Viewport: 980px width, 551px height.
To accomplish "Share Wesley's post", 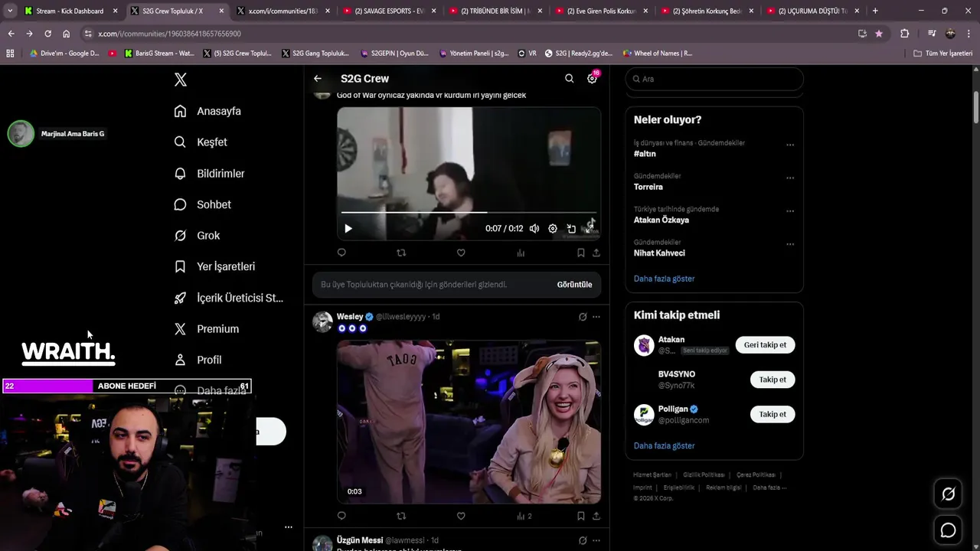I will (596, 516).
